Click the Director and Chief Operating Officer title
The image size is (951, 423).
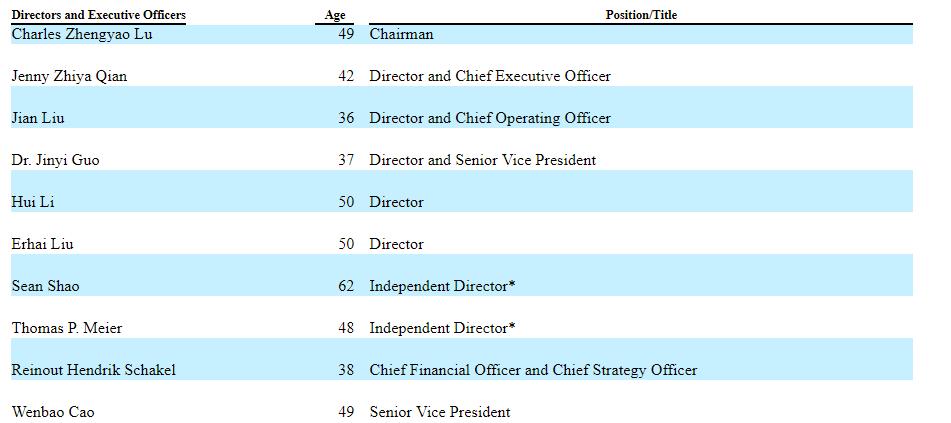(x=490, y=118)
